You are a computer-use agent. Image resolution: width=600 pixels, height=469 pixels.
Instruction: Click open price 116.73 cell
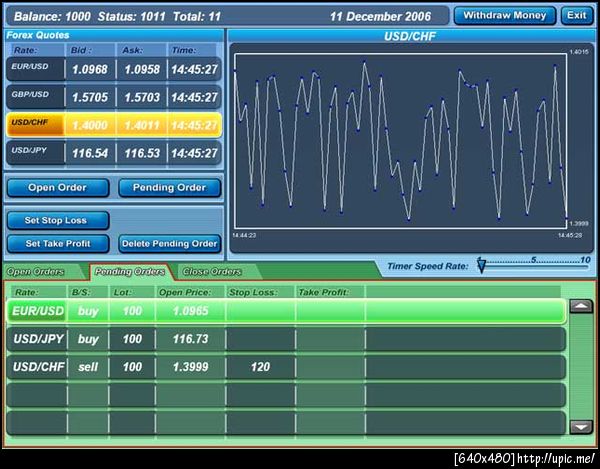tap(191, 339)
